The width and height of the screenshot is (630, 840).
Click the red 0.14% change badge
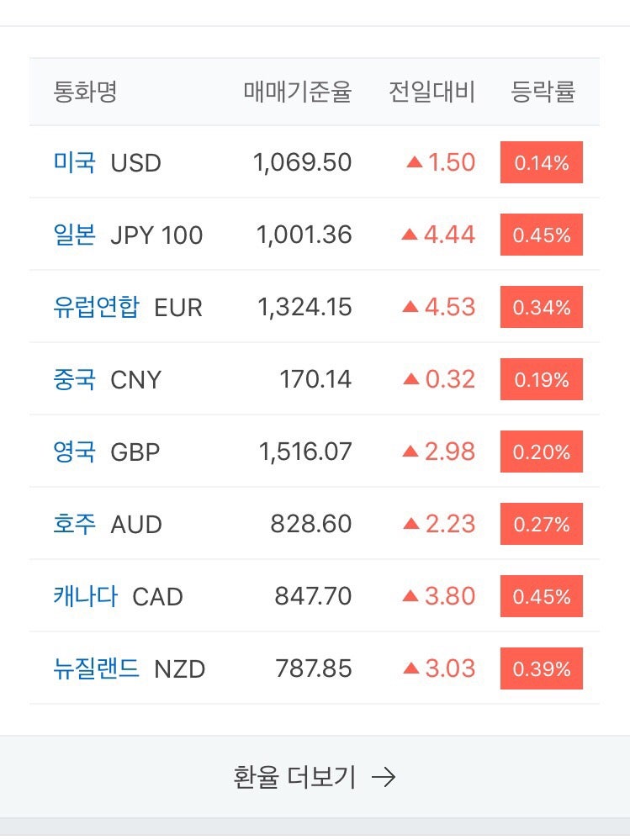(542, 162)
